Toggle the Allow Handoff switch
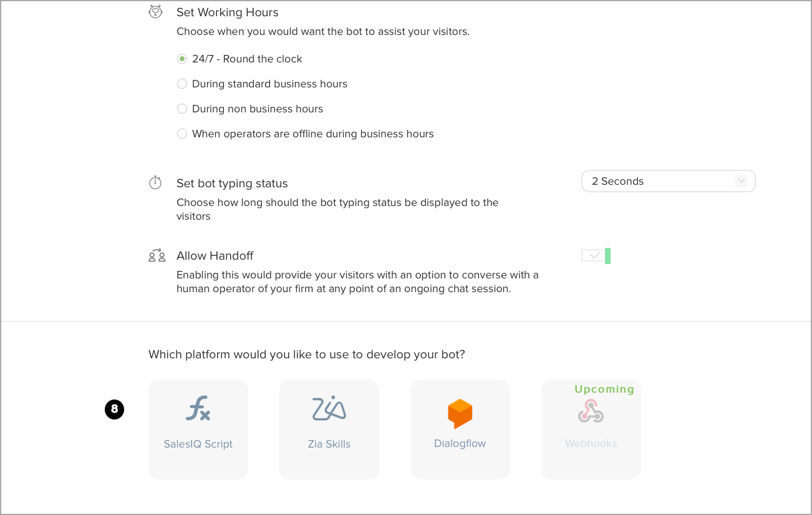The image size is (812, 515). click(596, 256)
